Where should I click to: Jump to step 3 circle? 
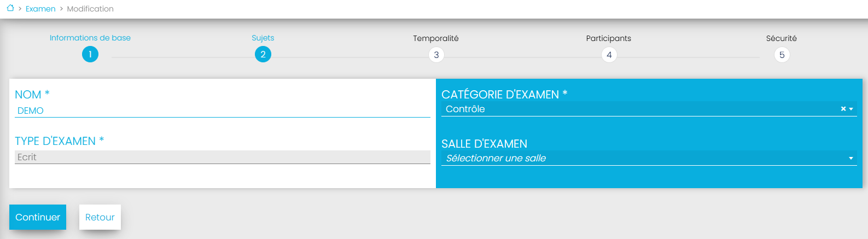pos(436,55)
